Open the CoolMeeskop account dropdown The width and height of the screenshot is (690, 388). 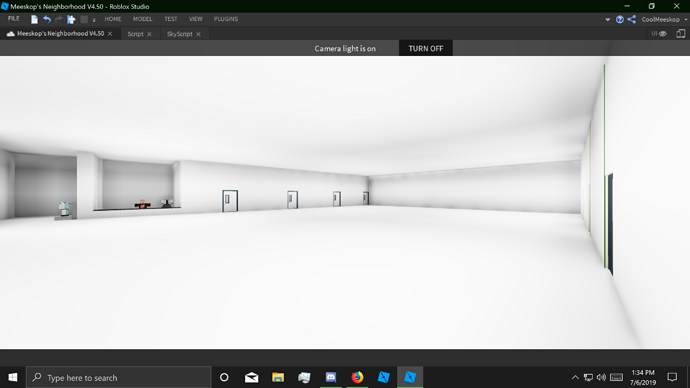(x=664, y=19)
